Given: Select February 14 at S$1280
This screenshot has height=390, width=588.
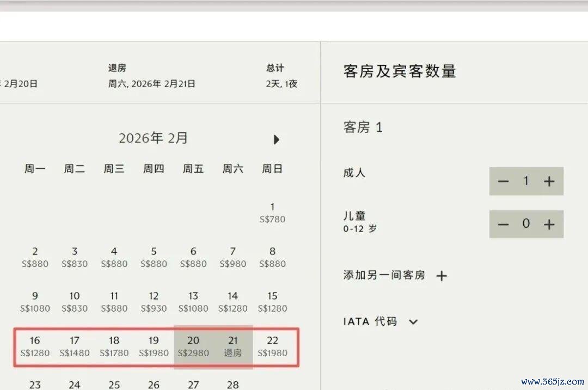Looking at the screenshot, I should click(232, 302).
